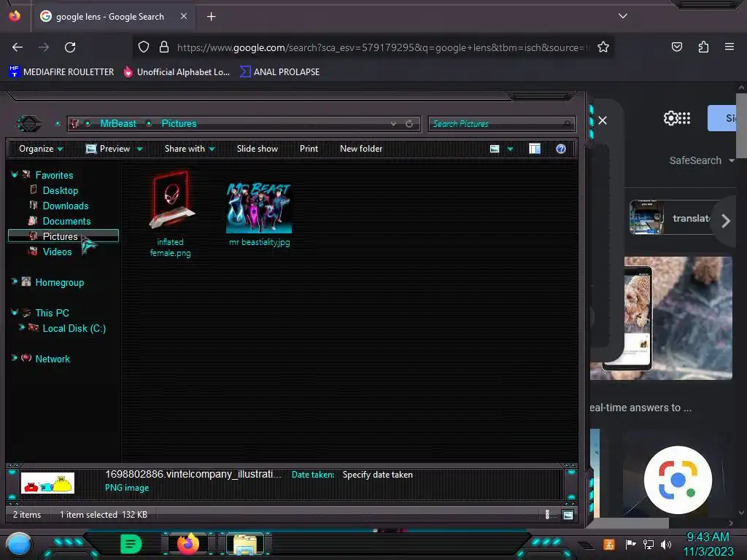747x560 pixels.
Task: Select Downloads in Favorites
Action: point(65,206)
